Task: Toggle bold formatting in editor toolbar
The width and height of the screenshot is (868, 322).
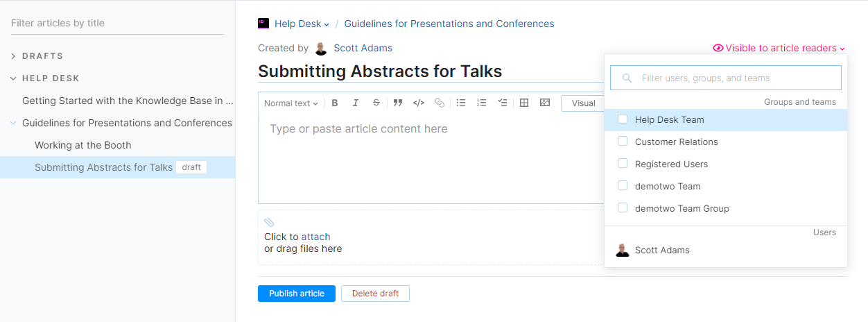Action: tap(335, 103)
